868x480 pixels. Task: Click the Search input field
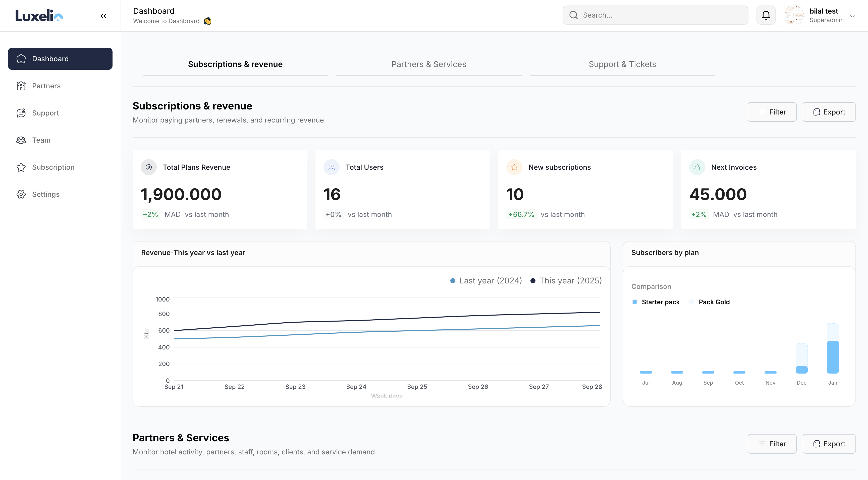pyautogui.click(x=661, y=15)
